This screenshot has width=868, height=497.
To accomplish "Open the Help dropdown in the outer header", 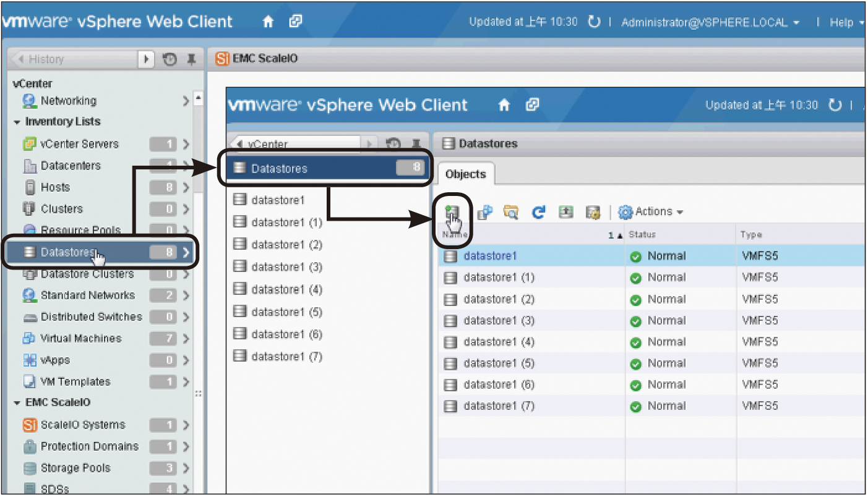I will (846, 23).
